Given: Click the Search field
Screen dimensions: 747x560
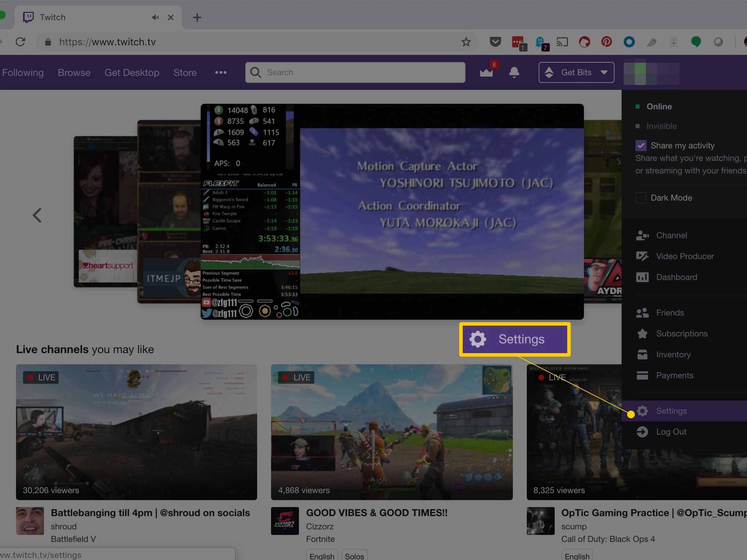Looking at the screenshot, I should (x=355, y=72).
